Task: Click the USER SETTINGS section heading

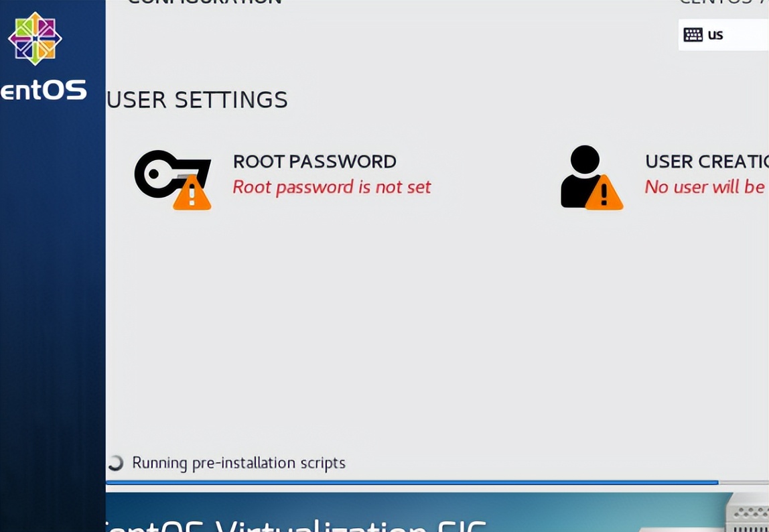Action: 197,100
